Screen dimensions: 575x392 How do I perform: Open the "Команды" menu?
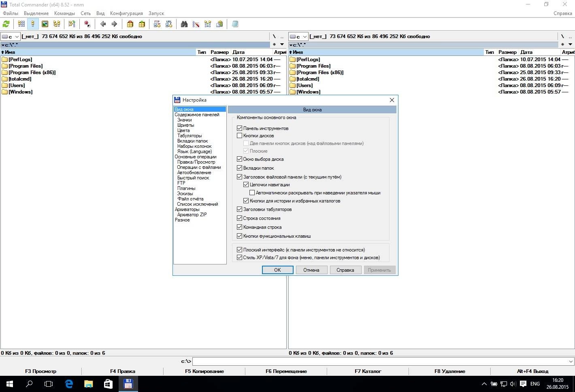[x=64, y=13]
